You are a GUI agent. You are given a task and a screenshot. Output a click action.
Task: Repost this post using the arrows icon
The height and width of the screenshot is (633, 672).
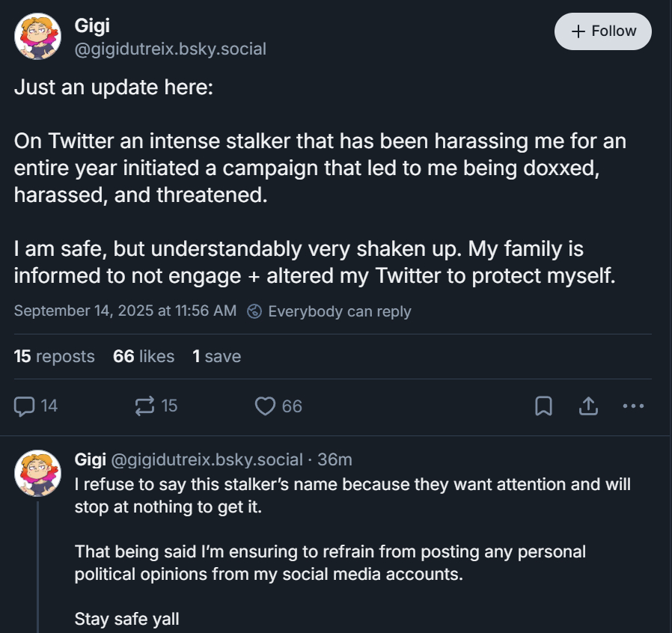tap(144, 406)
